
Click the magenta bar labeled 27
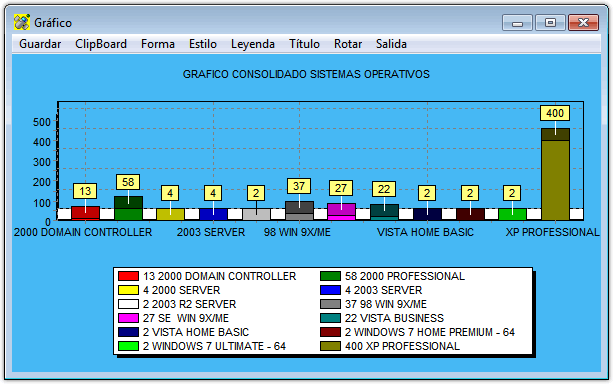(x=341, y=212)
